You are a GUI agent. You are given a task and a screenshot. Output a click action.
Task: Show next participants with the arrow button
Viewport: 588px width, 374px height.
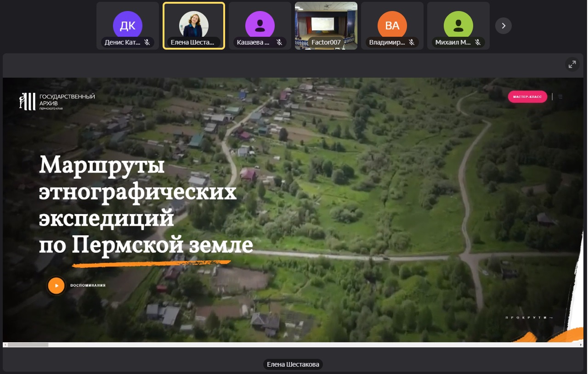[503, 26]
